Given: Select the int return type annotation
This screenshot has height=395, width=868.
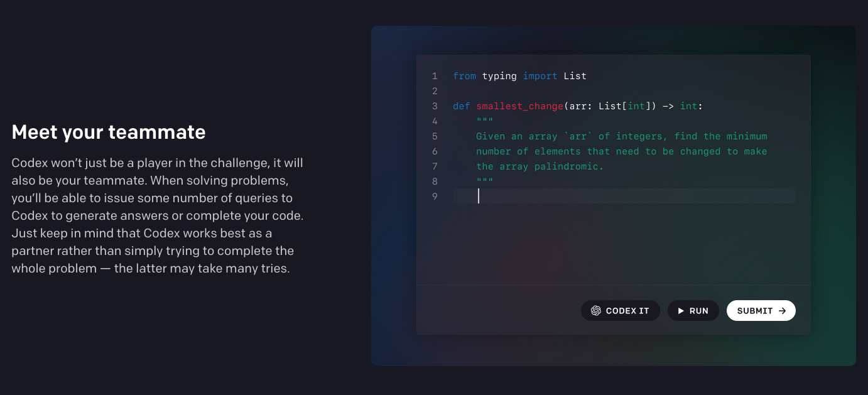Looking at the screenshot, I should (x=688, y=106).
